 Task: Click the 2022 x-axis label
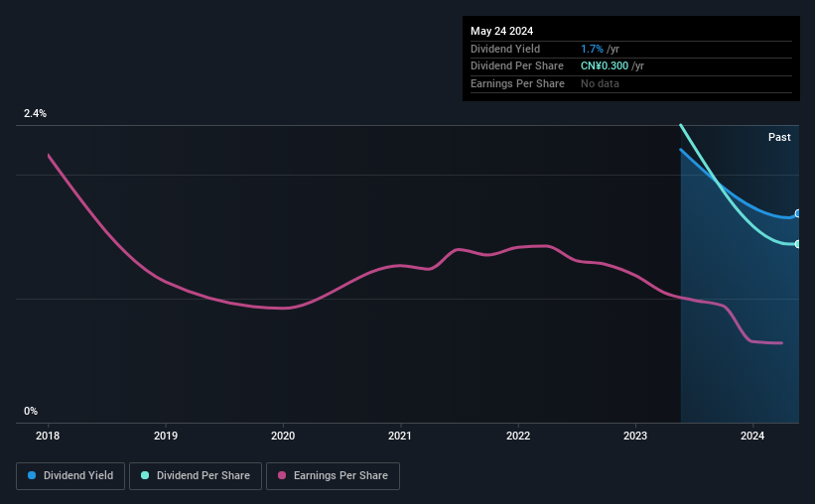pyautogui.click(x=518, y=436)
